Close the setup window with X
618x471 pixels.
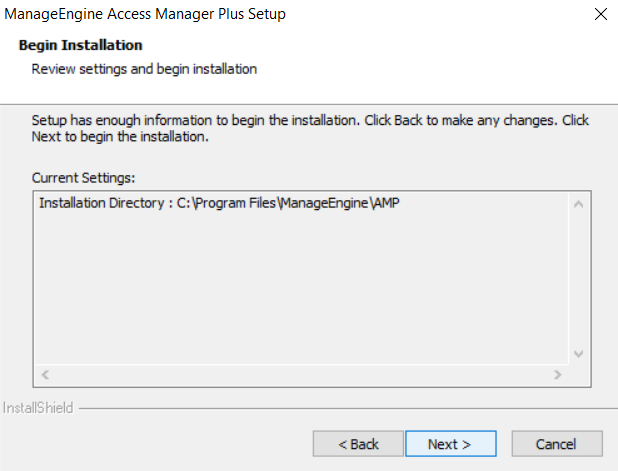coord(600,14)
